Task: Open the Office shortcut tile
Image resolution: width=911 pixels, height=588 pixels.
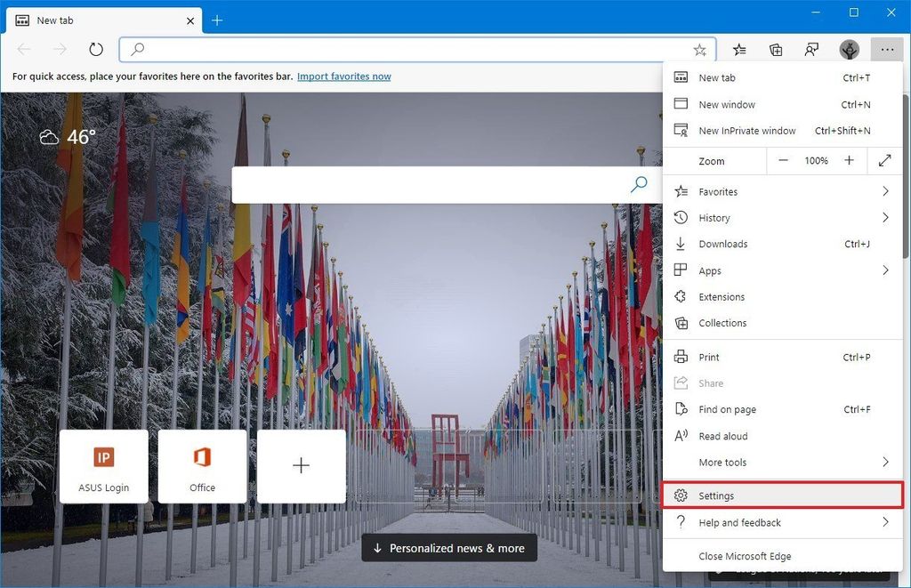Action: [202, 465]
